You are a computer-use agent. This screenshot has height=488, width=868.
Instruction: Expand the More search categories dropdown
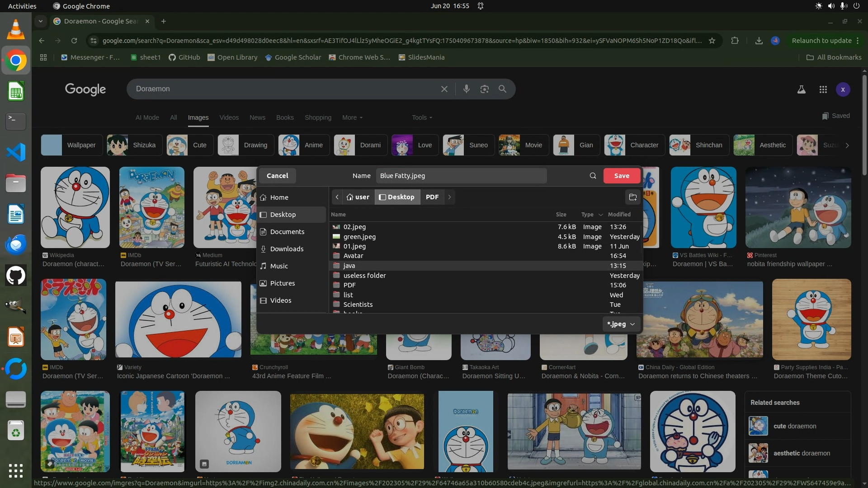coord(352,117)
